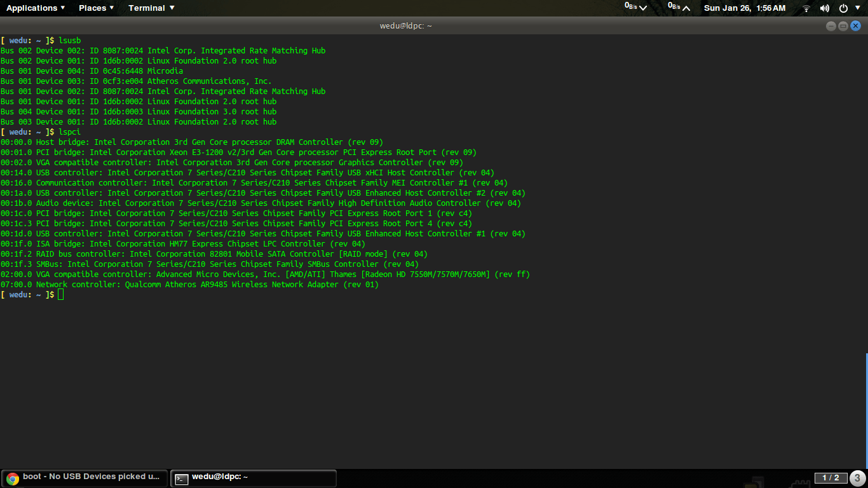Image resolution: width=868 pixels, height=488 pixels.
Task: Select the wedu@ldpc terminal taskbar button
Action: coord(254,478)
